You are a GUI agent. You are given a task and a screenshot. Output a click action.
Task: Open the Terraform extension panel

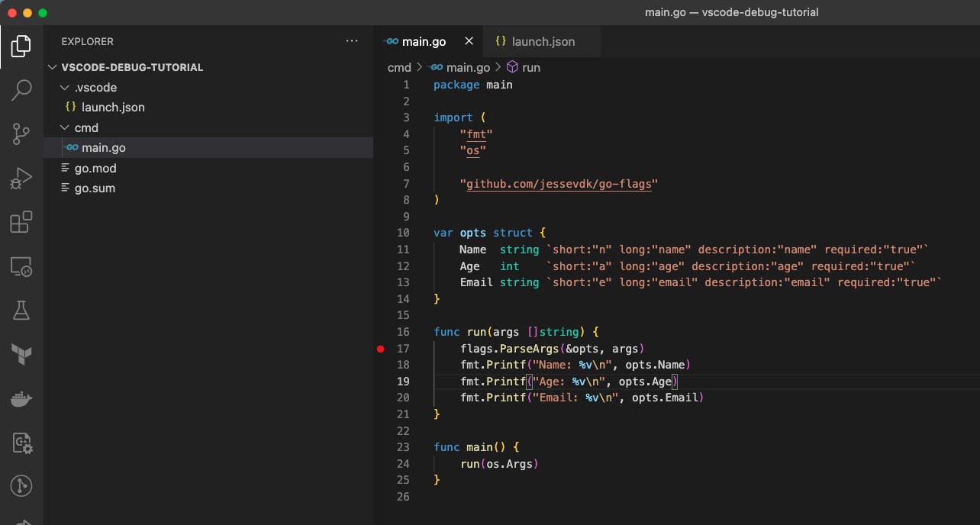pyautogui.click(x=21, y=354)
